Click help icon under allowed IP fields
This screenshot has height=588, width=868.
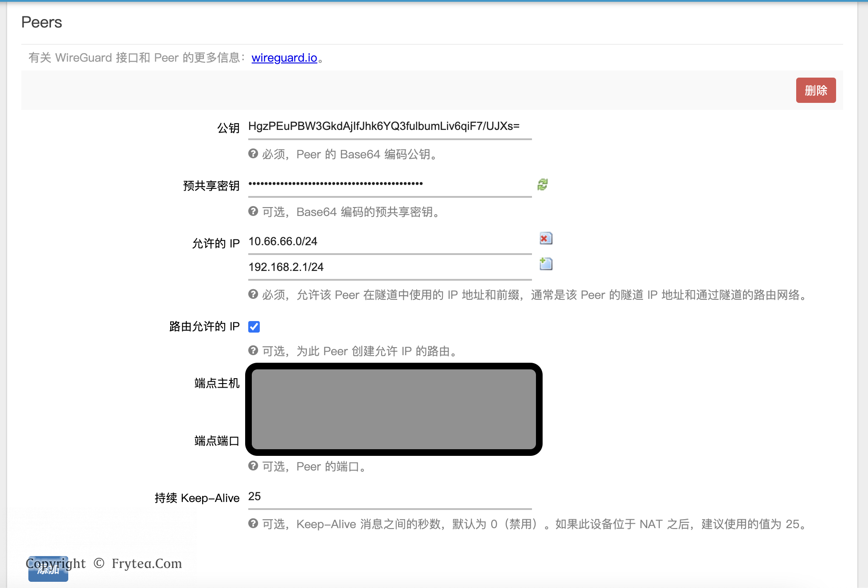point(253,294)
